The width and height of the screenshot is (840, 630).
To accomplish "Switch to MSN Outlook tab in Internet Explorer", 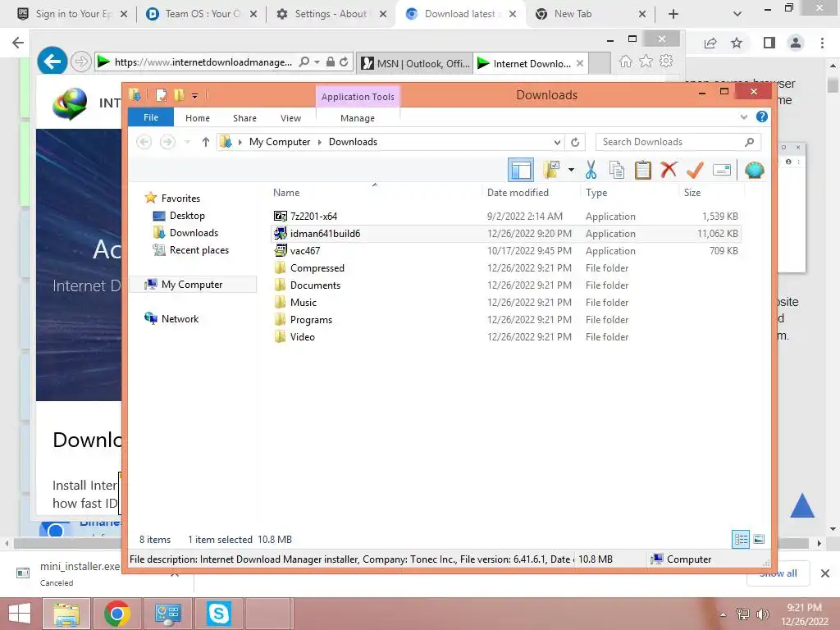I will point(414,63).
